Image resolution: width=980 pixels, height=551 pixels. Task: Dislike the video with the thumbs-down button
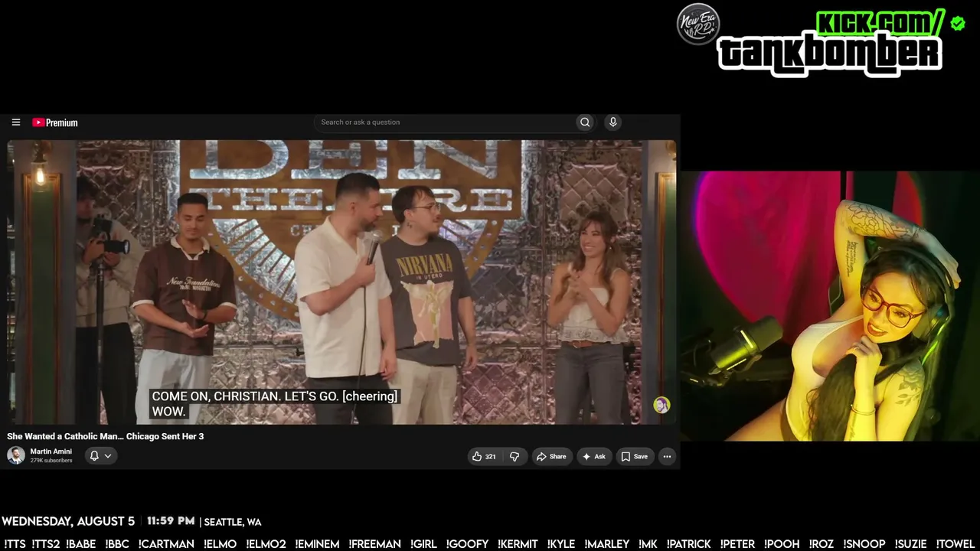(514, 457)
